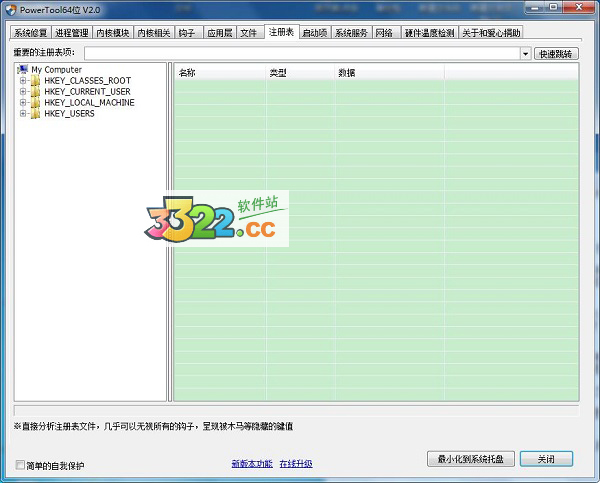Open the 在线升级 link
This screenshot has width=600, height=483.
click(296, 464)
